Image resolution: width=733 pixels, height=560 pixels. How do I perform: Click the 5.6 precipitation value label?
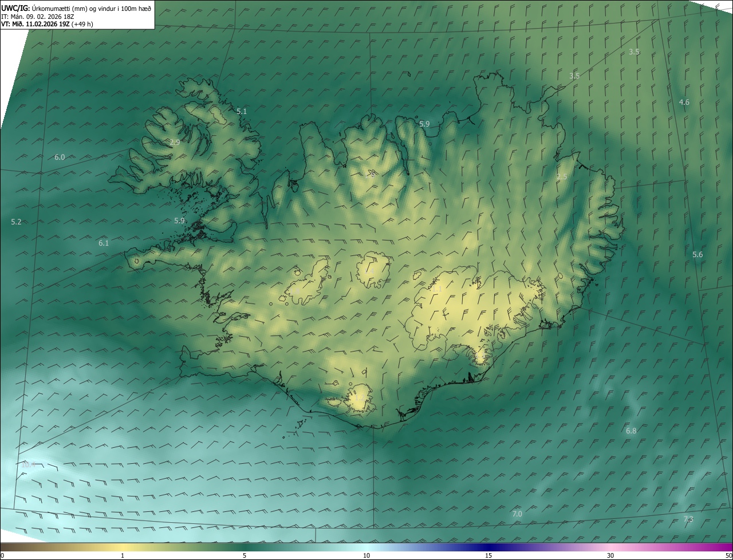697,255
